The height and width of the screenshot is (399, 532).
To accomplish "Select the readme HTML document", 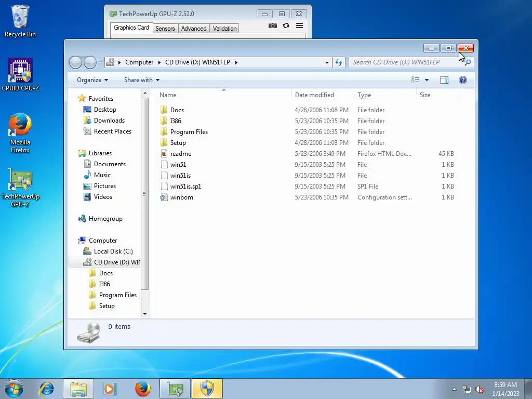I will tap(180, 154).
